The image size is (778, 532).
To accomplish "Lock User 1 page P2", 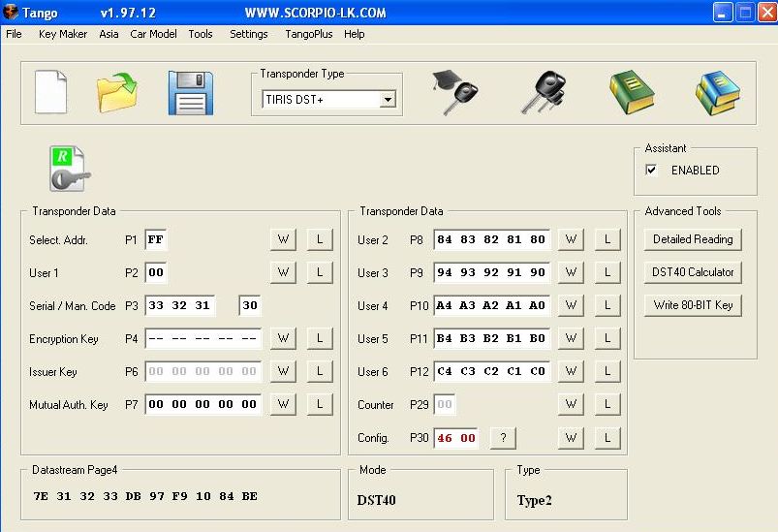I will tap(320, 272).
